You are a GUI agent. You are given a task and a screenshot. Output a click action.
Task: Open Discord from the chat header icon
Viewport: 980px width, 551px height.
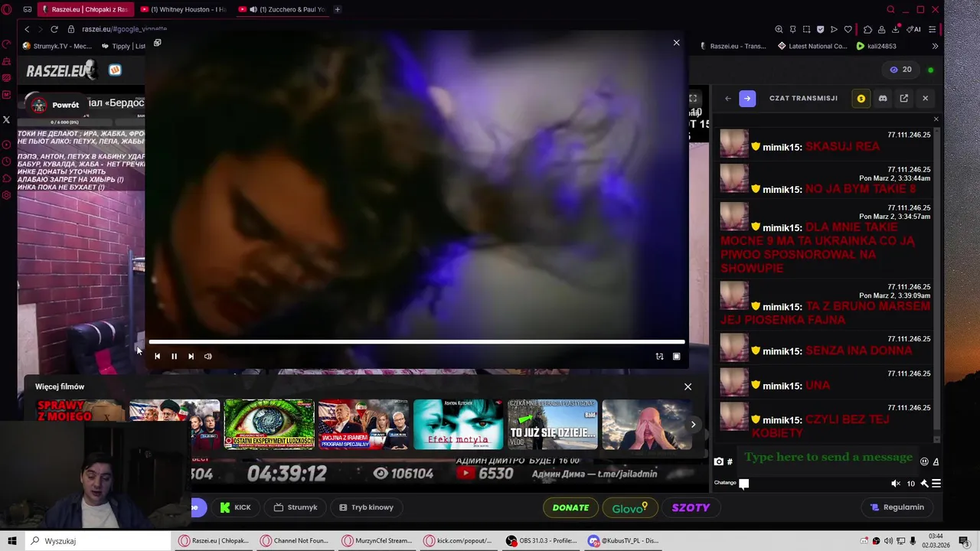pyautogui.click(x=883, y=98)
